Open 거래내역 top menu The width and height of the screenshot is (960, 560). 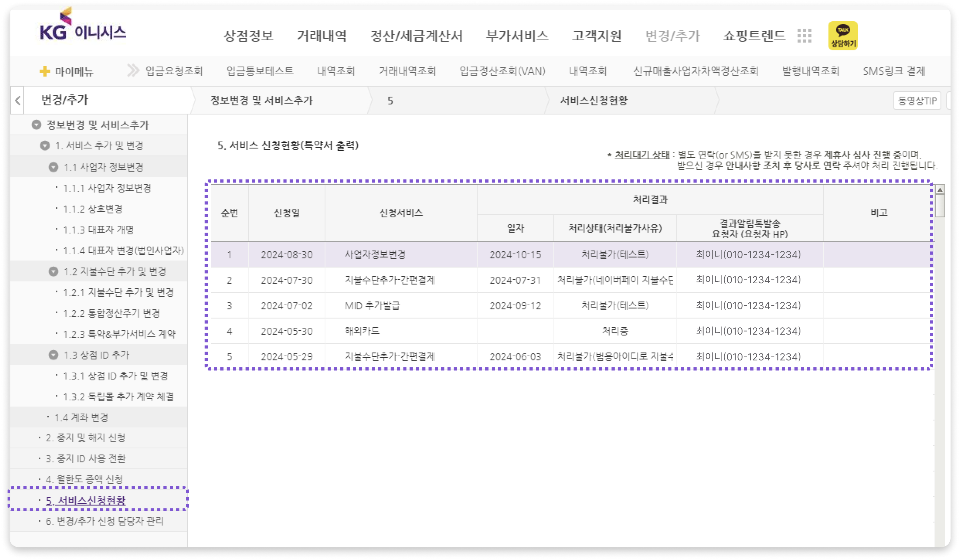[x=322, y=36]
